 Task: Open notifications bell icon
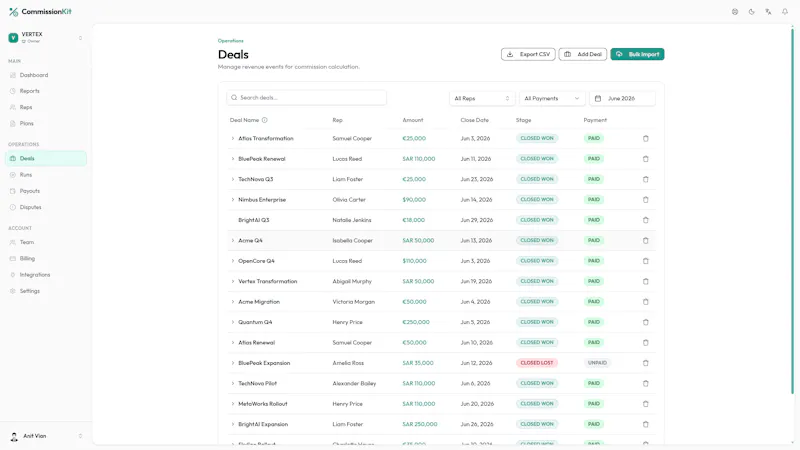point(785,12)
